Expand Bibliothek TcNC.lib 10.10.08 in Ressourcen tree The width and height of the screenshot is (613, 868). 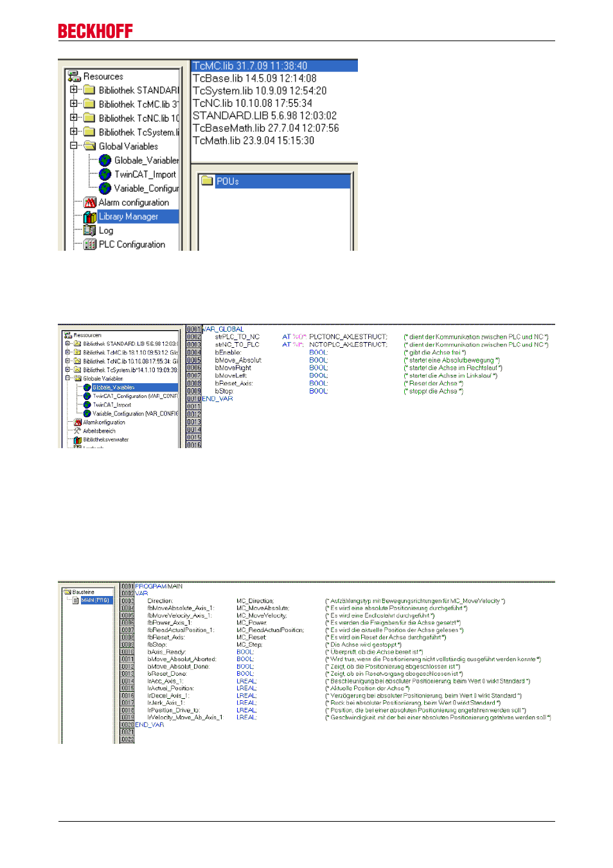(68, 361)
